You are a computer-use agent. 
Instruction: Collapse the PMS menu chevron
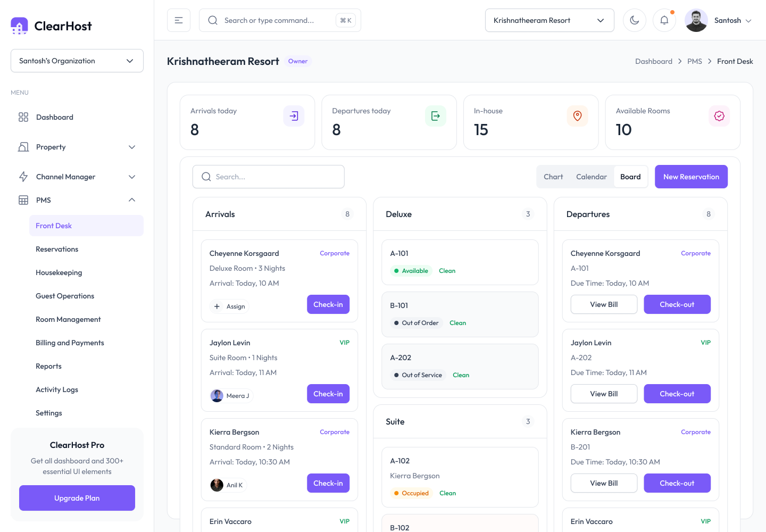[132, 200]
